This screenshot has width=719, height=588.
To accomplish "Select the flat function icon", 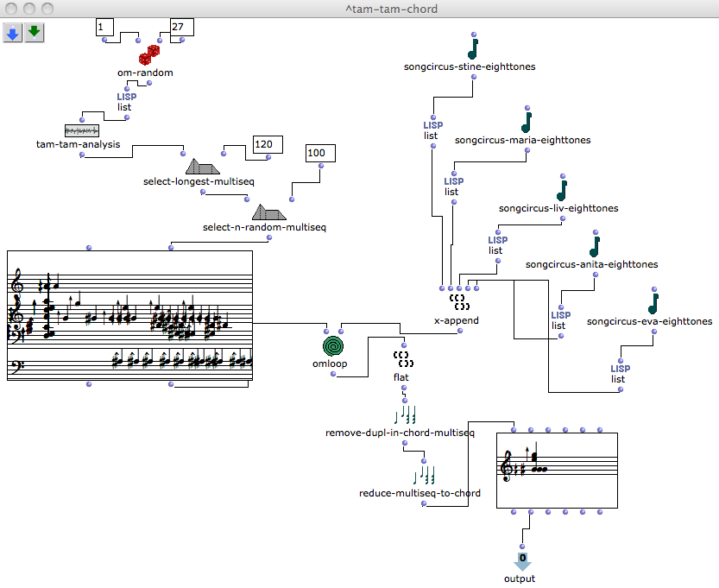I will click(x=401, y=359).
